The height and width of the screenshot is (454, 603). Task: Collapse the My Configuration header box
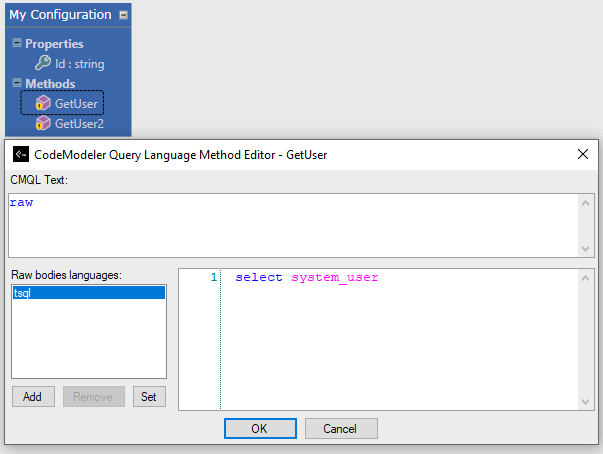(122, 15)
